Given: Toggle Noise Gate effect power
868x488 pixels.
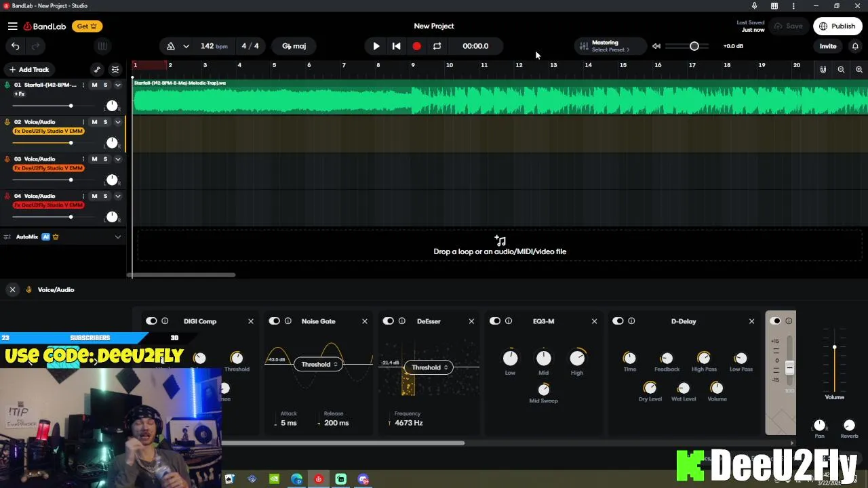Looking at the screenshot, I should (x=275, y=321).
